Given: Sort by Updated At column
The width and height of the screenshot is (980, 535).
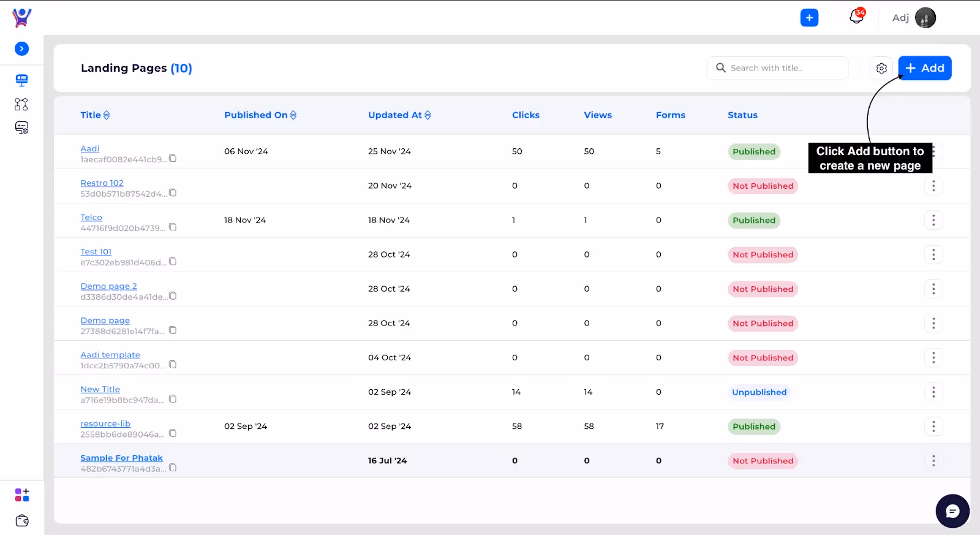Looking at the screenshot, I should [x=399, y=115].
